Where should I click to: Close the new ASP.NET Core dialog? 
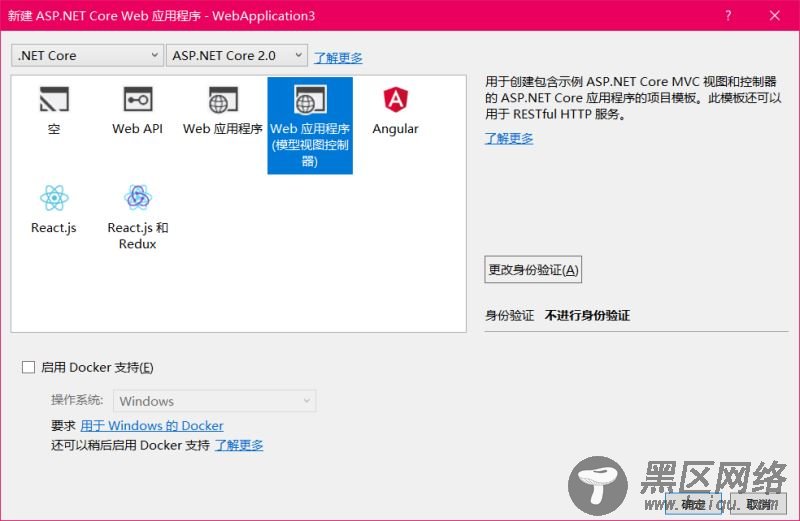click(x=774, y=15)
